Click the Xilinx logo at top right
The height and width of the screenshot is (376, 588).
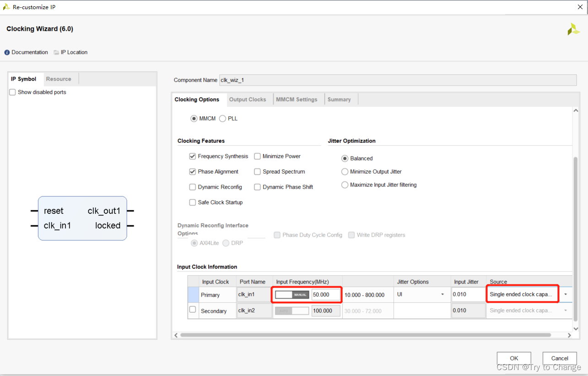pos(573,29)
